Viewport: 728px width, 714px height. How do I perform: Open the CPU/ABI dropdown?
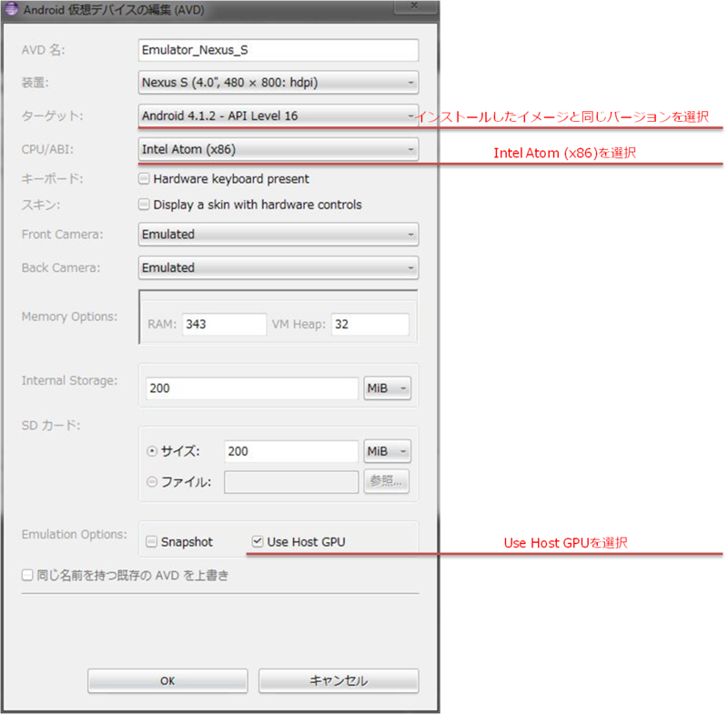click(409, 147)
